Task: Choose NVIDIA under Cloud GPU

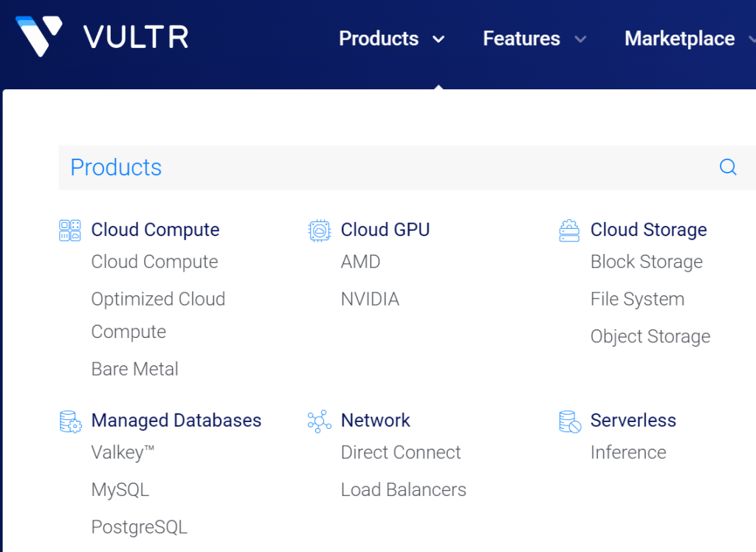Action: (371, 299)
